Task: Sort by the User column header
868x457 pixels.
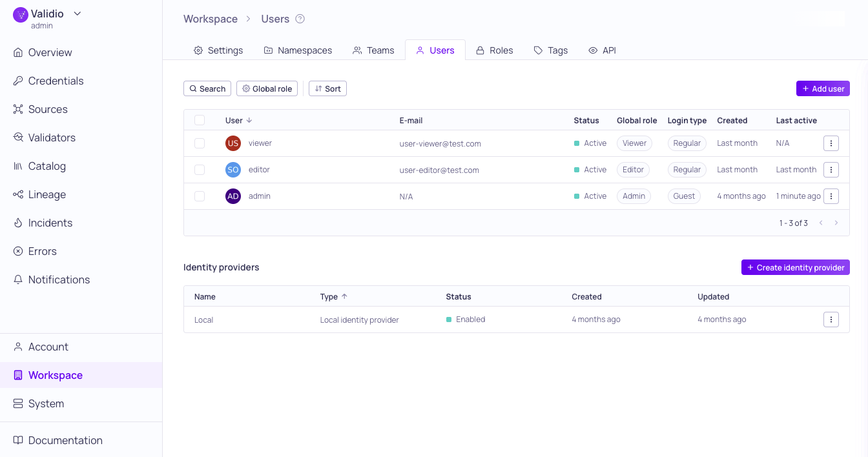Action: point(238,120)
